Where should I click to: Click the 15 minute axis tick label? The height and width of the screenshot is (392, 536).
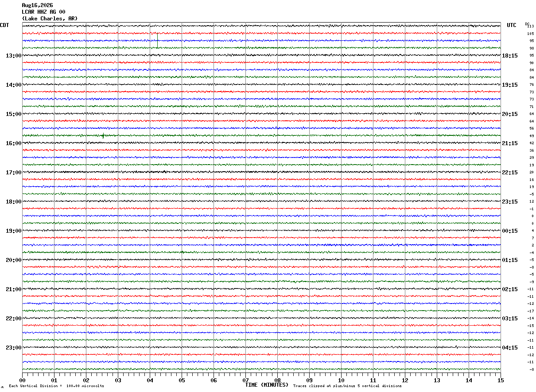501,380
